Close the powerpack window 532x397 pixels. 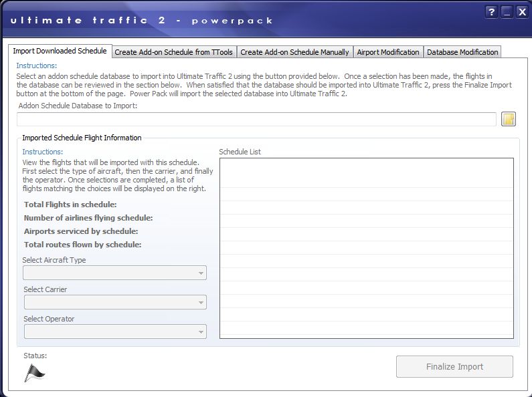522,12
